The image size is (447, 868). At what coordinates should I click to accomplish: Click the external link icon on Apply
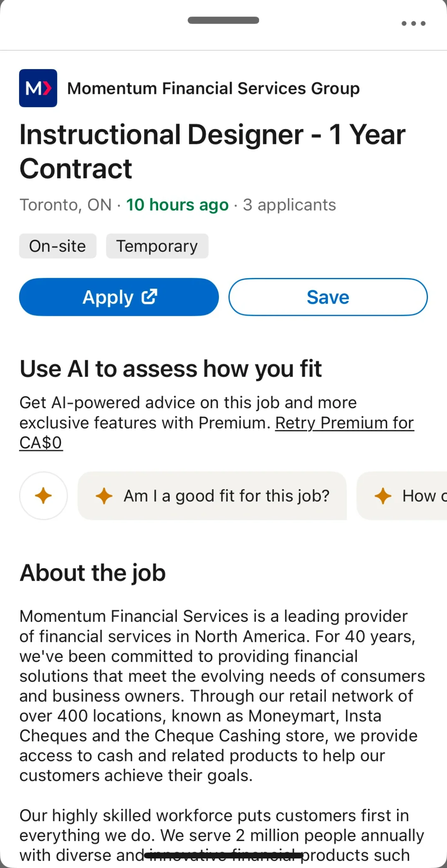pyautogui.click(x=149, y=297)
